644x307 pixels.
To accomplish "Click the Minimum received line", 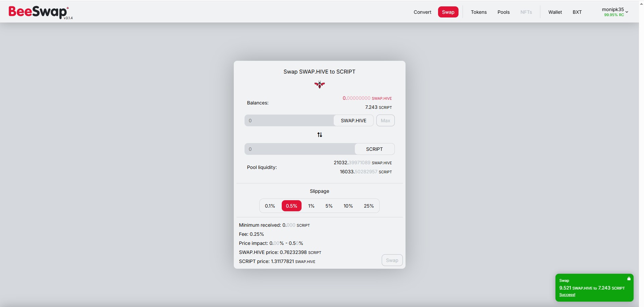I will pyautogui.click(x=274, y=225).
